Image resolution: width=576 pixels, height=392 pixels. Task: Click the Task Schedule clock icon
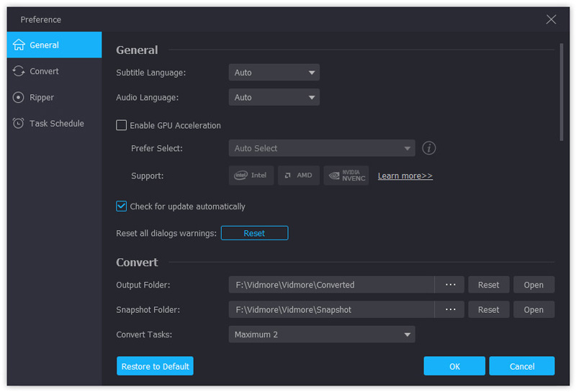(x=19, y=123)
